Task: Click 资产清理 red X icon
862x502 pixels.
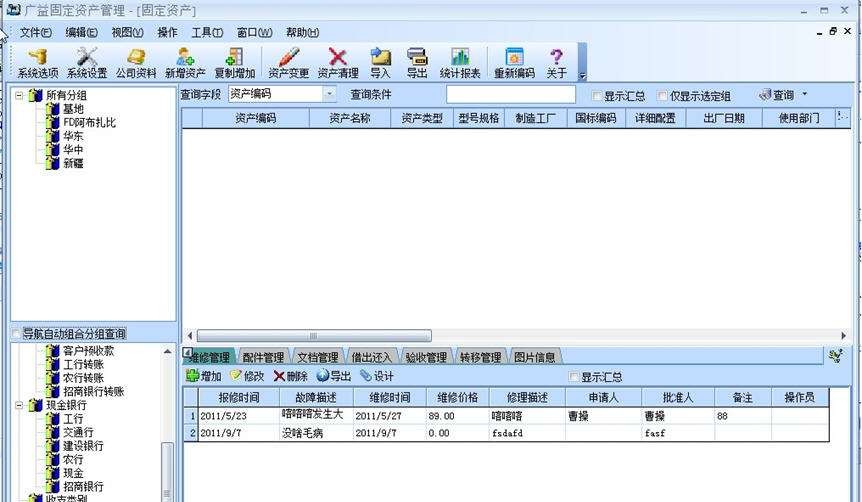Action: coord(338,63)
